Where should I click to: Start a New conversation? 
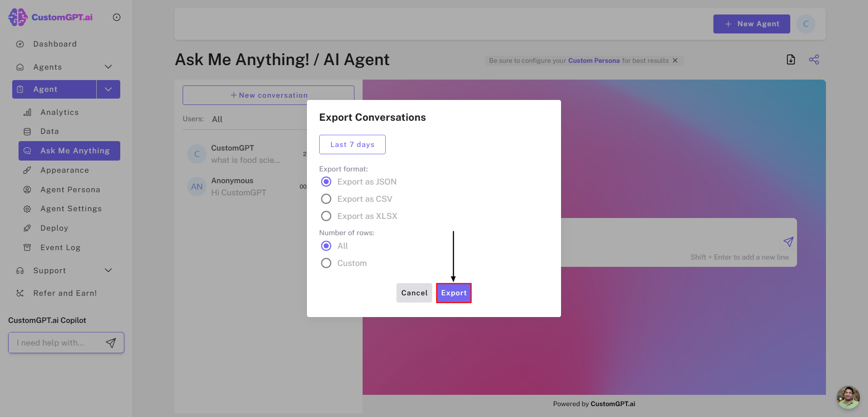click(x=269, y=95)
